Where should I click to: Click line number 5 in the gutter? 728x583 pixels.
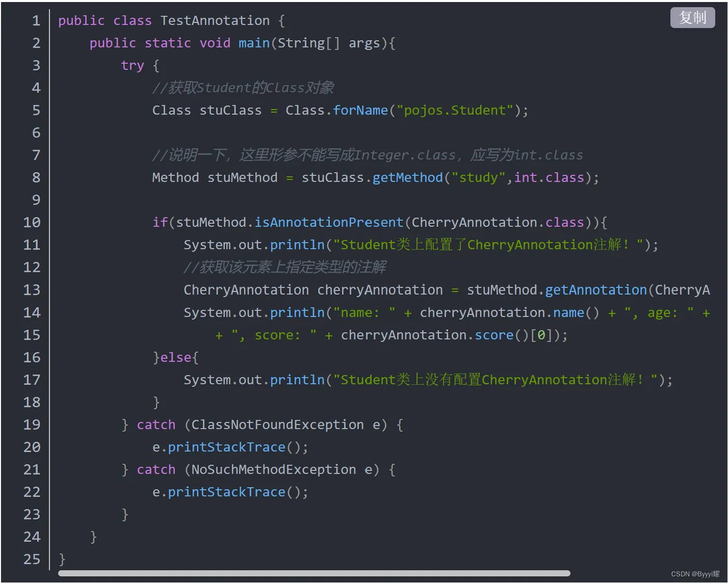click(x=36, y=110)
